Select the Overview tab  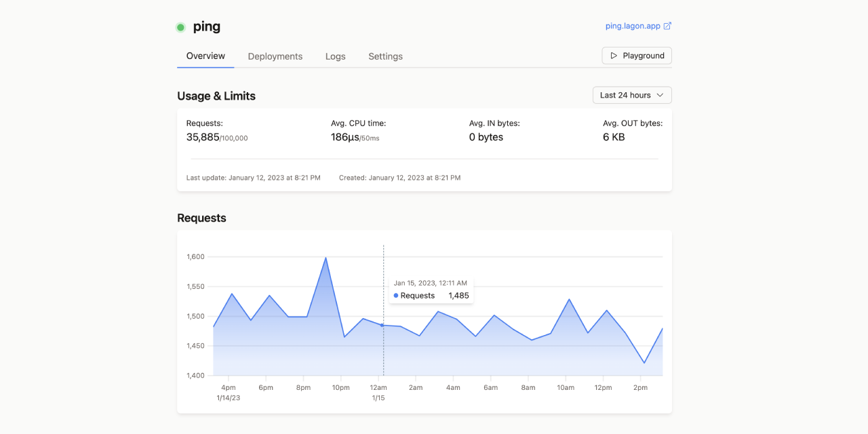click(x=205, y=56)
